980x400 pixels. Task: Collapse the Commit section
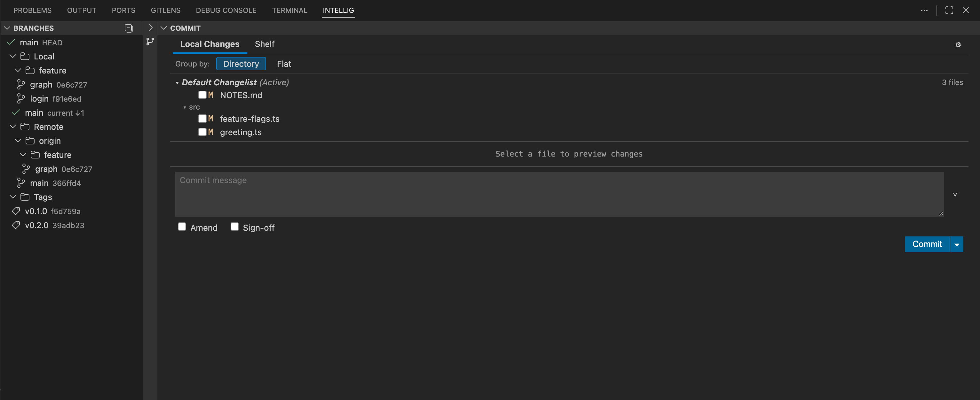point(163,28)
